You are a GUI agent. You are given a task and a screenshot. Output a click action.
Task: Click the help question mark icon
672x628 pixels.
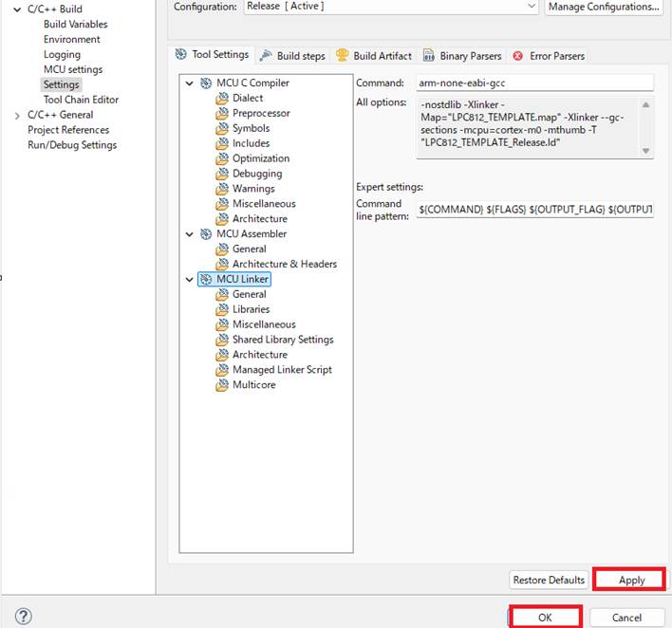click(x=24, y=617)
